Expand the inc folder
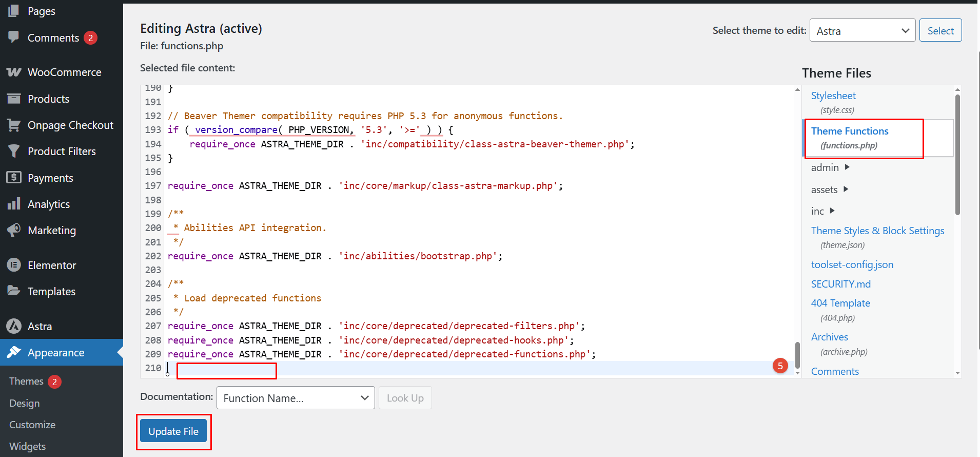Viewport: 980px width, 457px height. click(823, 211)
